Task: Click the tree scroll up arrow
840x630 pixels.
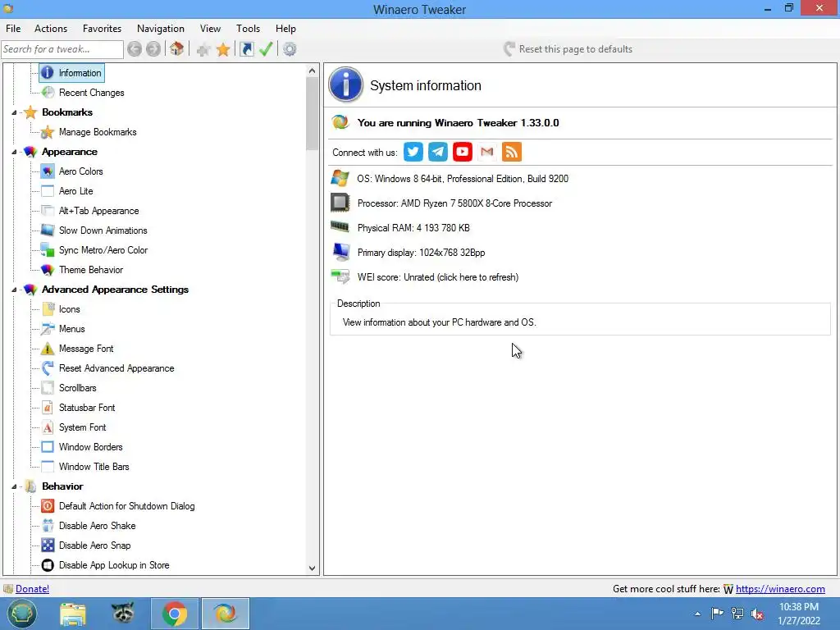Action: pos(313,71)
